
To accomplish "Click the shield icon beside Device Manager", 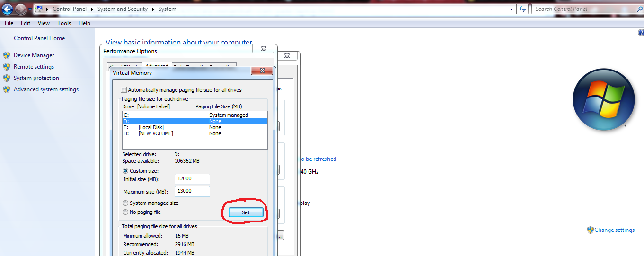I will pos(7,55).
